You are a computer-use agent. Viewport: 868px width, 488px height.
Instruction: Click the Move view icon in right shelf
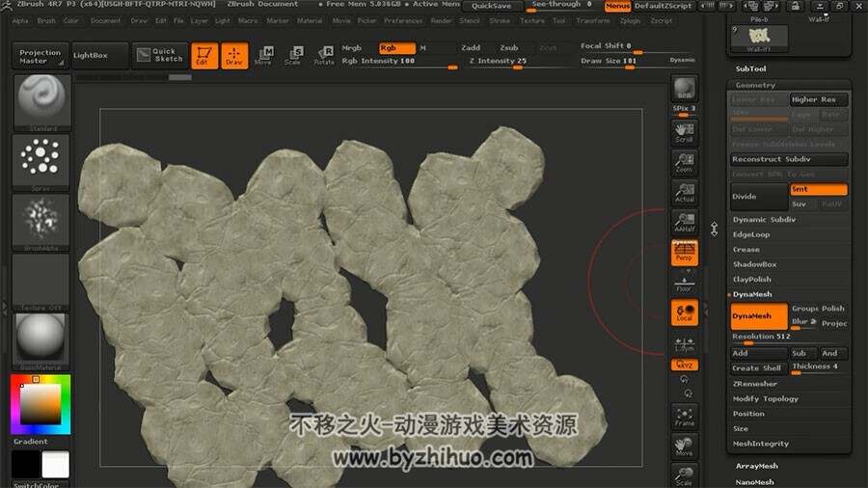(684, 447)
